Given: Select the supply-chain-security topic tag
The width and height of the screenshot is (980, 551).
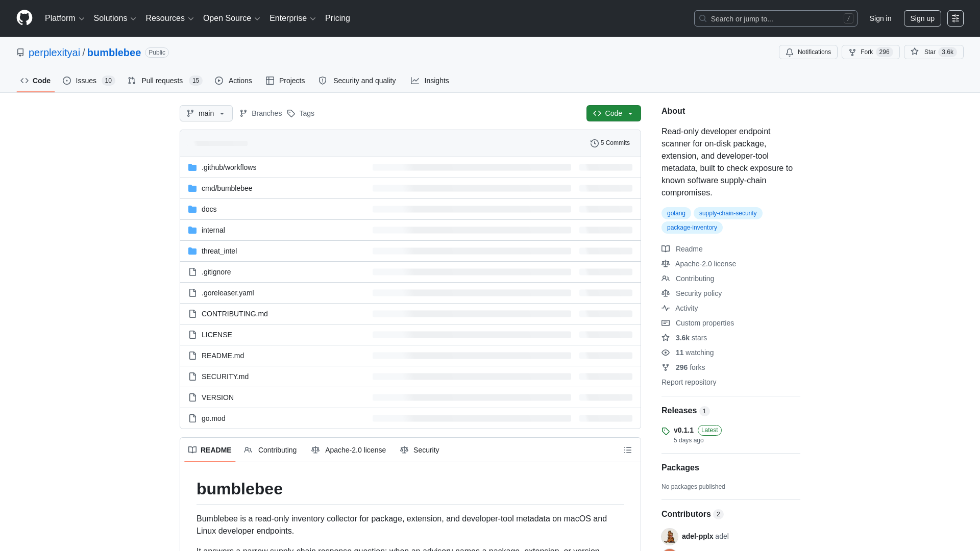Looking at the screenshot, I should [728, 213].
